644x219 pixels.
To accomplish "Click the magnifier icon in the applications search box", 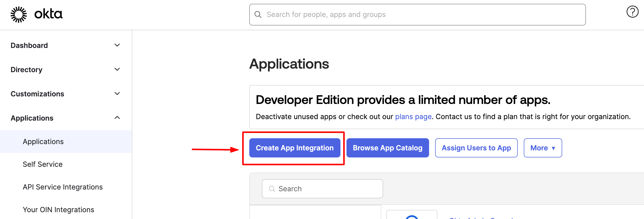I will (272, 189).
